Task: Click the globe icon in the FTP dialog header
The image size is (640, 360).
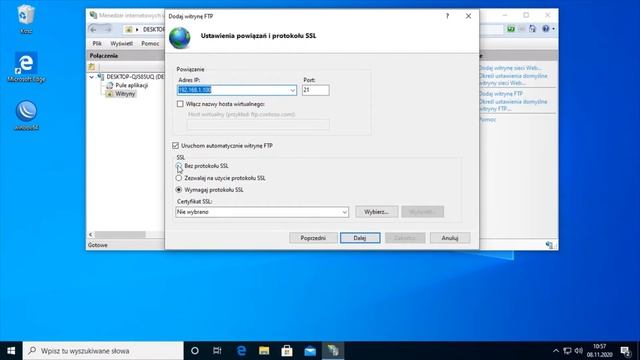Action: 180,38
